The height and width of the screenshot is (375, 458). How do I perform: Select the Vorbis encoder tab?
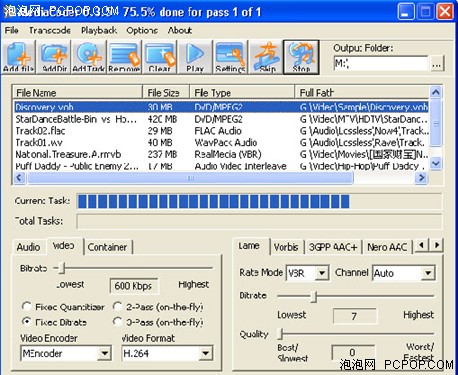[x=286, y=247]
